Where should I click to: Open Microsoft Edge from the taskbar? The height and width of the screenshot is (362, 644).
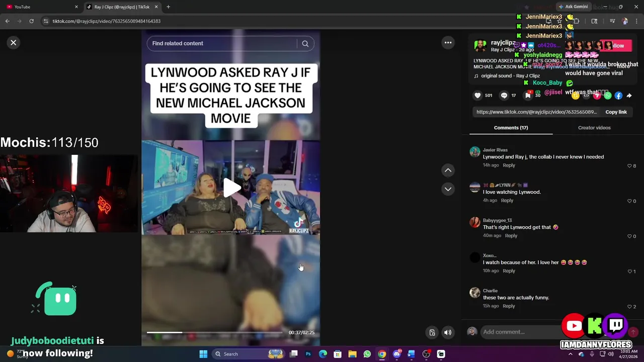(x=323, y=354)
